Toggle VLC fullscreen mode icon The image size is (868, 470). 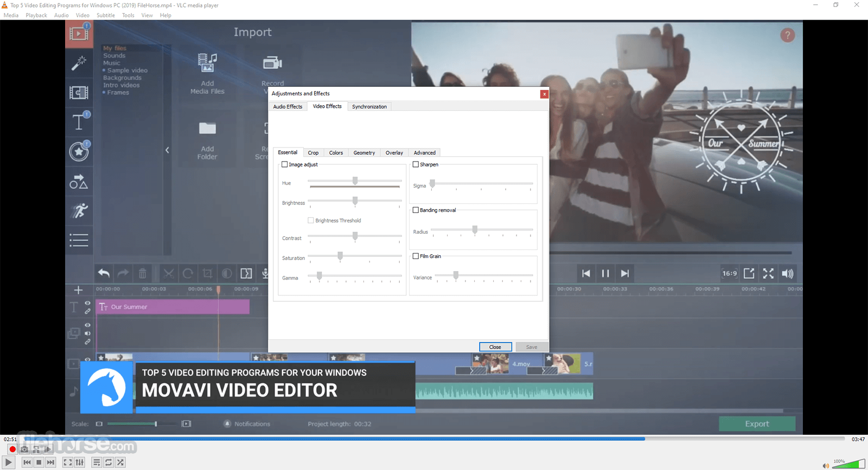tap(68, 462)
